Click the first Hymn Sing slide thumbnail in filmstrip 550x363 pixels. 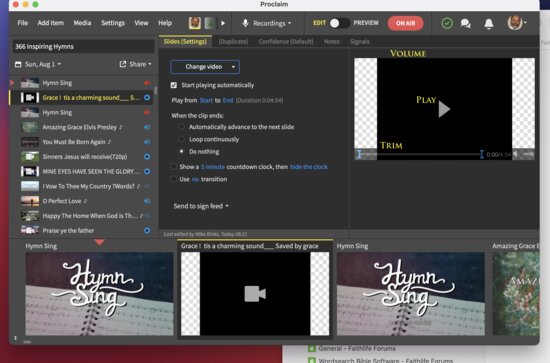[x=99, y=294]
